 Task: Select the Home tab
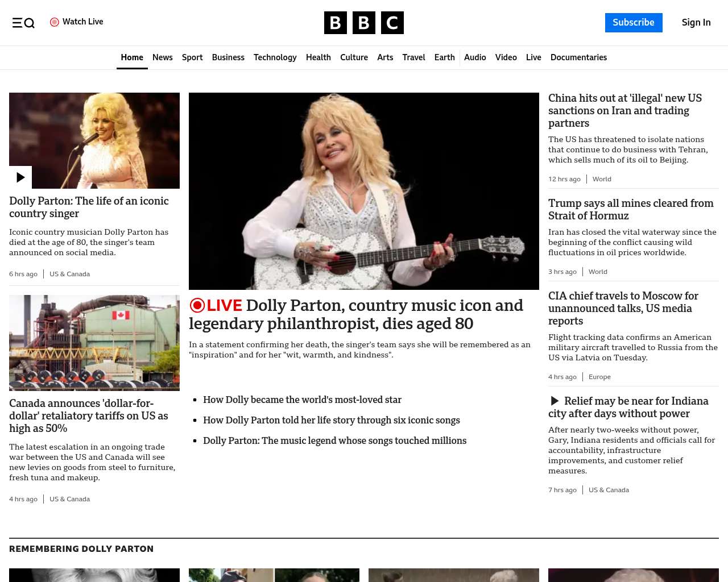(x=132, y=57)
